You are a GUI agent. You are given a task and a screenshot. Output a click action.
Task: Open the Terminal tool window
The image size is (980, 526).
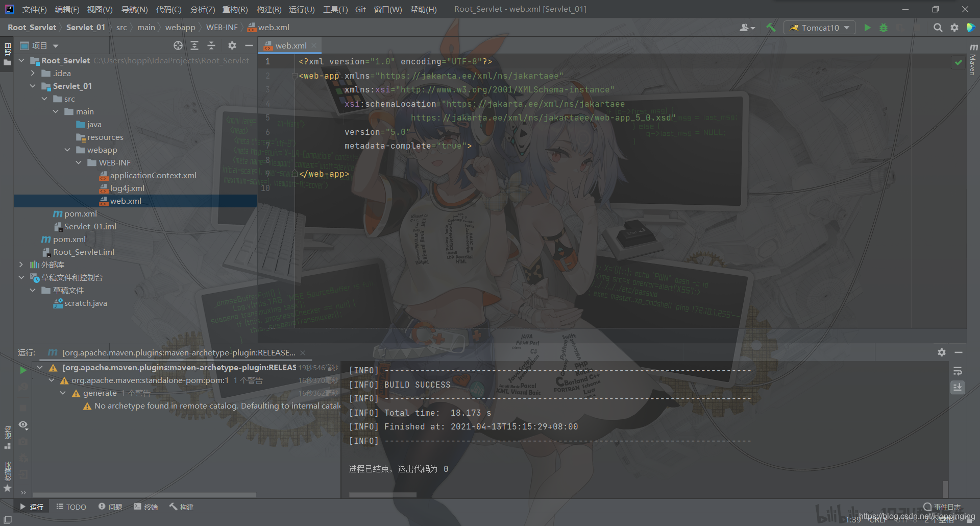[146, 507]
